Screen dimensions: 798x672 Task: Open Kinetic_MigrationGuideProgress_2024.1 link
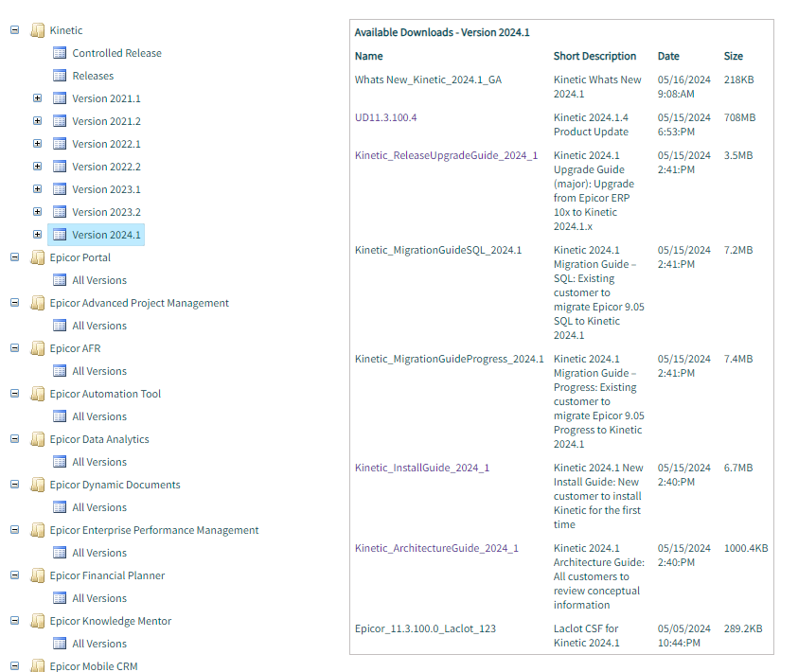coord(450,359)
